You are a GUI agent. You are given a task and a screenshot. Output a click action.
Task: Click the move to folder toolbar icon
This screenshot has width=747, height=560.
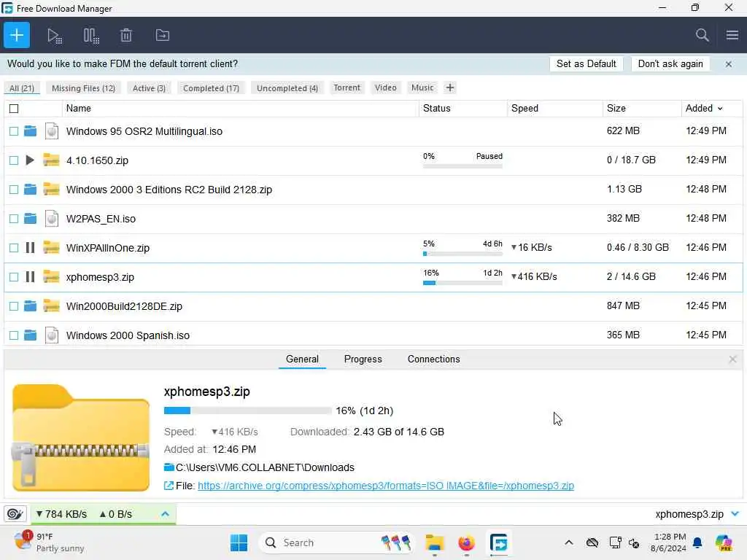click(x=163, y=35)
